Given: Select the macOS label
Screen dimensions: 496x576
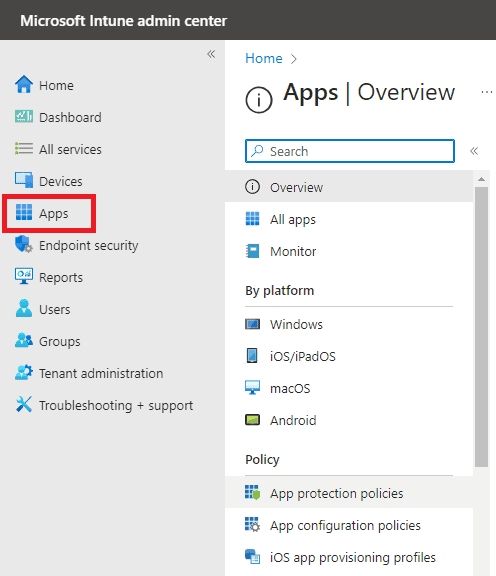Looking at the screenshot, I should 290,388.
